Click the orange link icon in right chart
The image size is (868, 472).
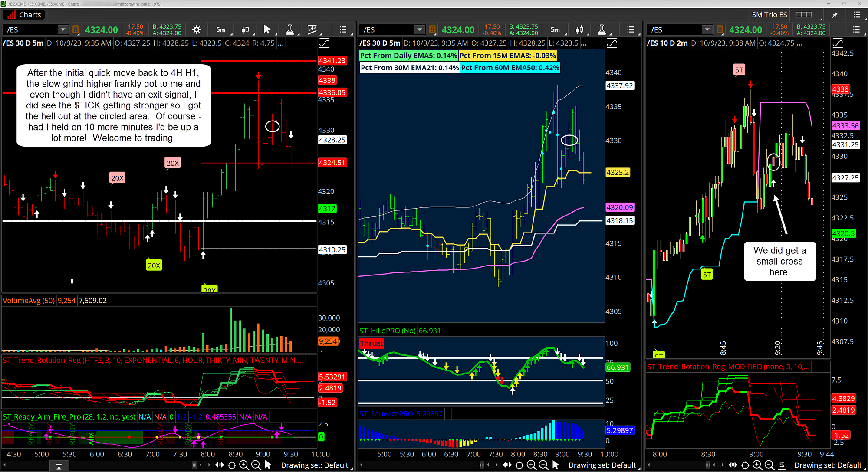tap(720, 29)
